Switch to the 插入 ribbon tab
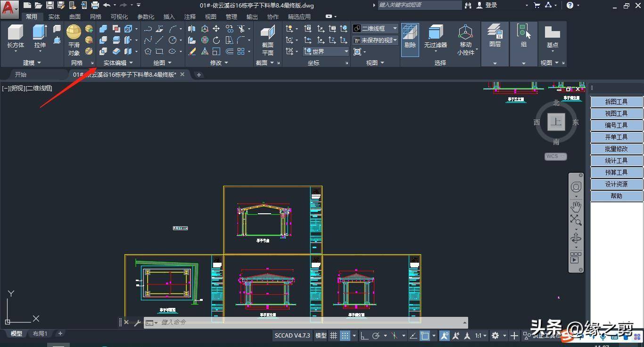644x347 pixels. coord(169,16)
